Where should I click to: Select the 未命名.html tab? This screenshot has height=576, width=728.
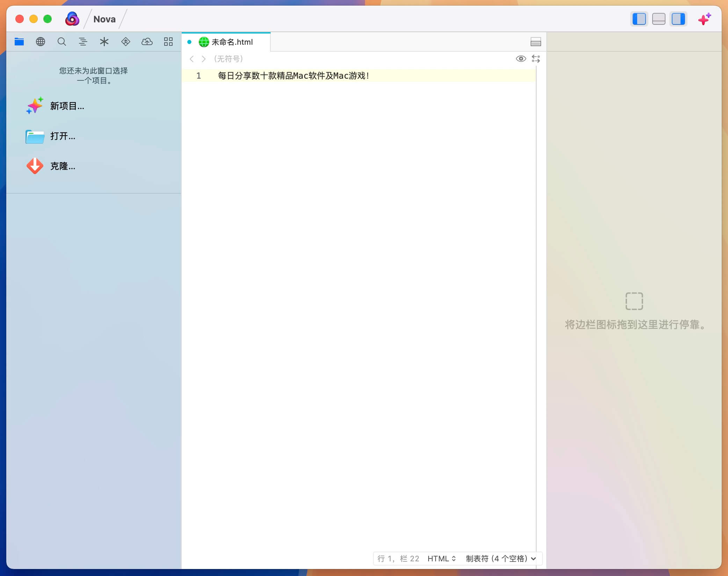pos(231,42)
